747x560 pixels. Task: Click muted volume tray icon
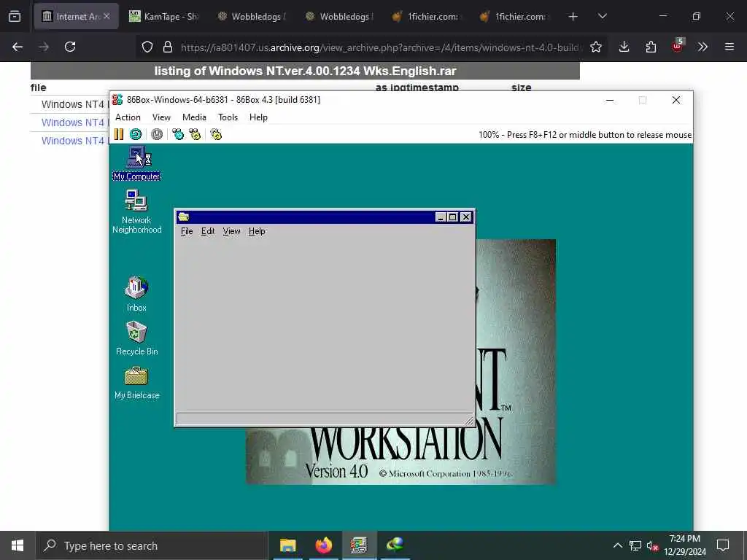652,545
